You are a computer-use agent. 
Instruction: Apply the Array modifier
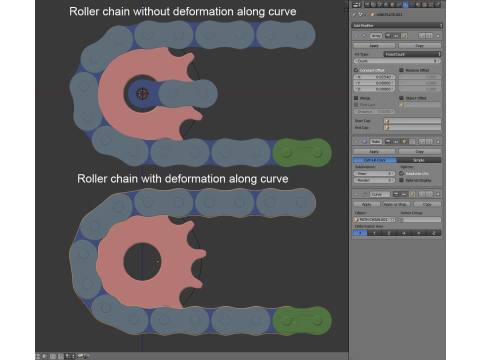point(374,46)
